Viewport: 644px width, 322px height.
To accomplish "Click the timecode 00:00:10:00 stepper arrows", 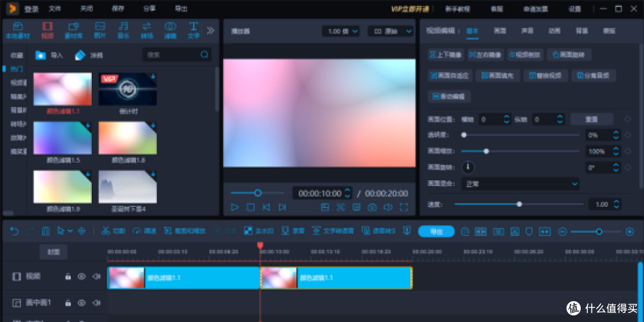I will (x=348, y=193).
